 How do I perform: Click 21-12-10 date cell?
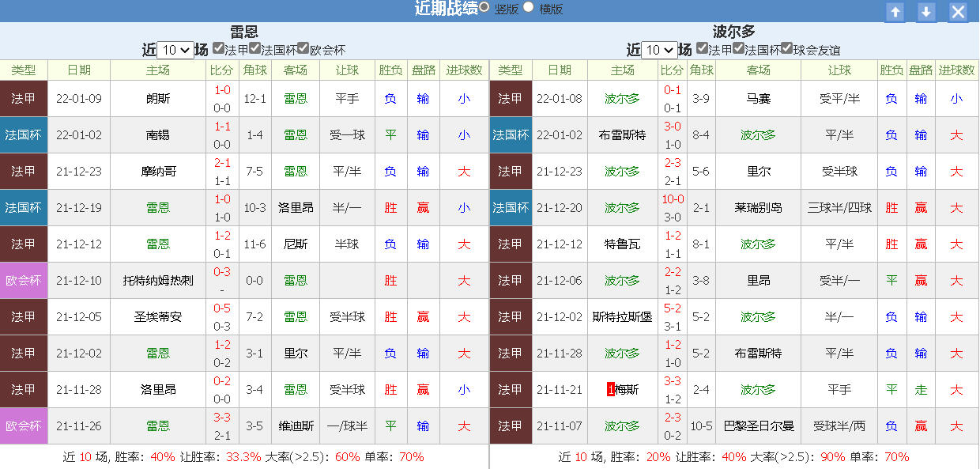[79, 281]
